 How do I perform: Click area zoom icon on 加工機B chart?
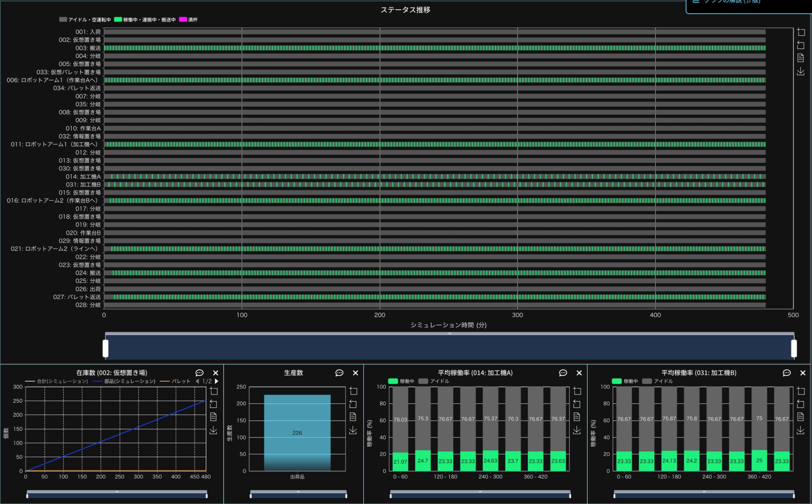tap(801, 391)
